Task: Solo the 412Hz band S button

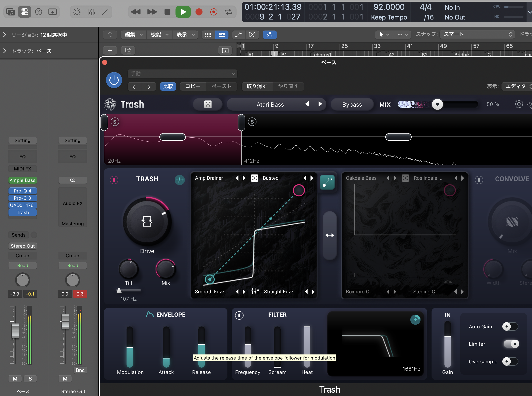Action: click(252, 122)
